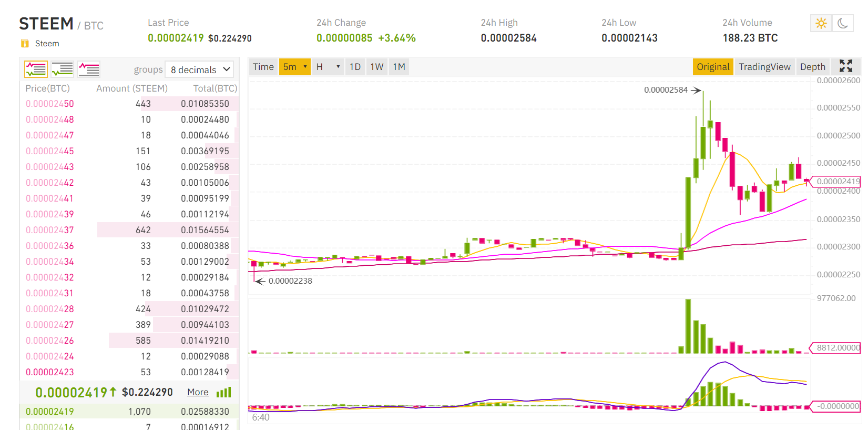Click the STEEM pair title
Screen dimensions: 868x430
[46, 24]
